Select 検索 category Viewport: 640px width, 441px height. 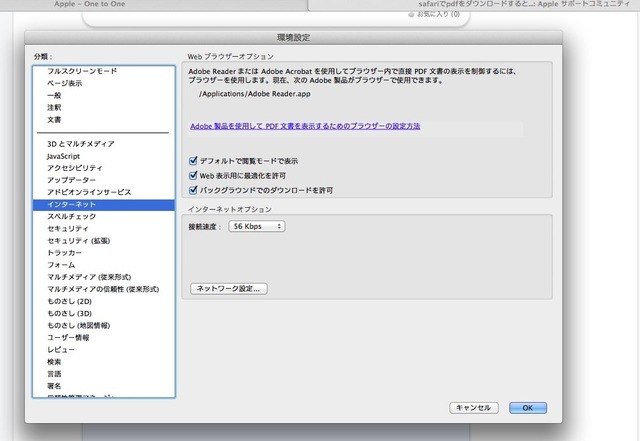click(104, 362)
